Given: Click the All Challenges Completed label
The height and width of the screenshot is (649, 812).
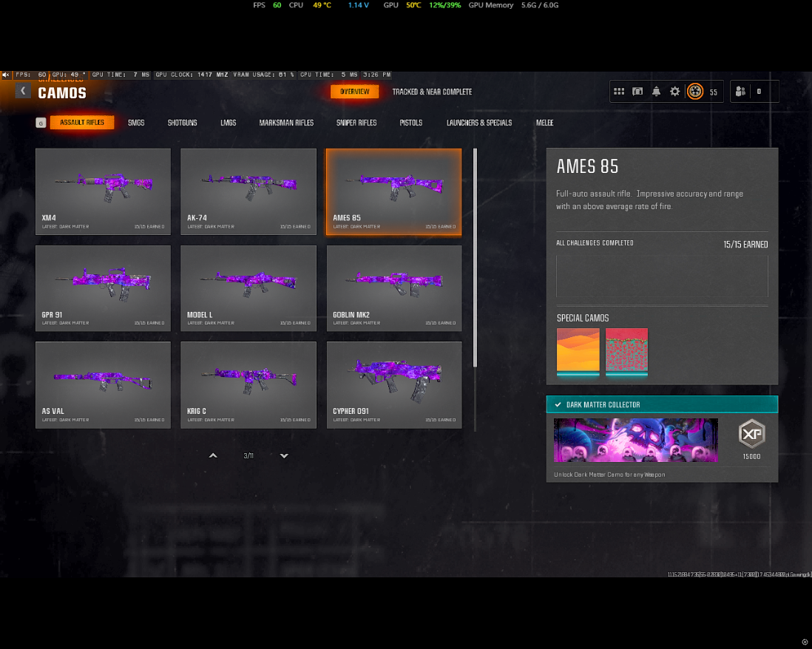Looking at the screenshot, I should tap(595, 242).
